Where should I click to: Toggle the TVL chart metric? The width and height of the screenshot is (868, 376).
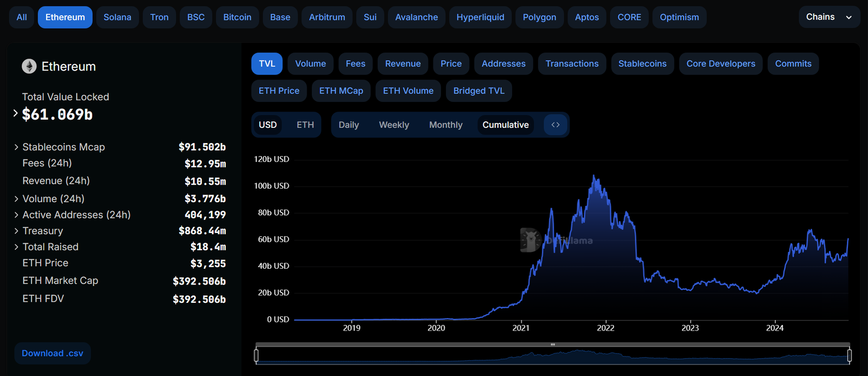point(267,63)
